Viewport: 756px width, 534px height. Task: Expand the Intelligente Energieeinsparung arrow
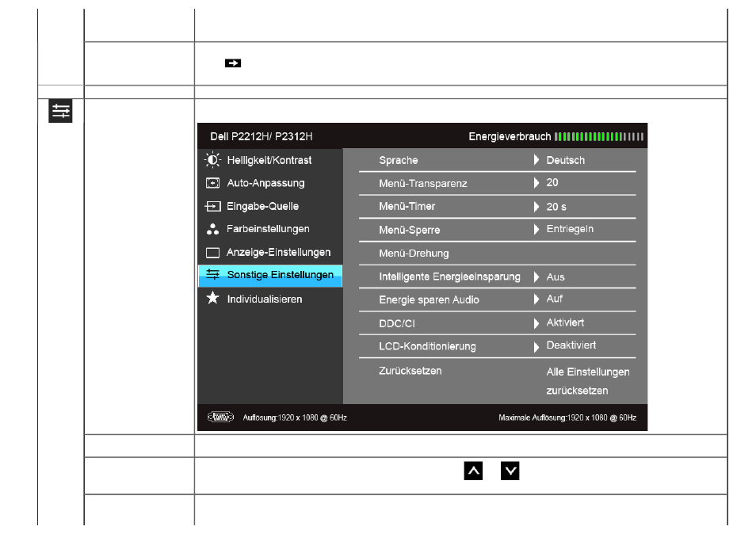[536, 277]
